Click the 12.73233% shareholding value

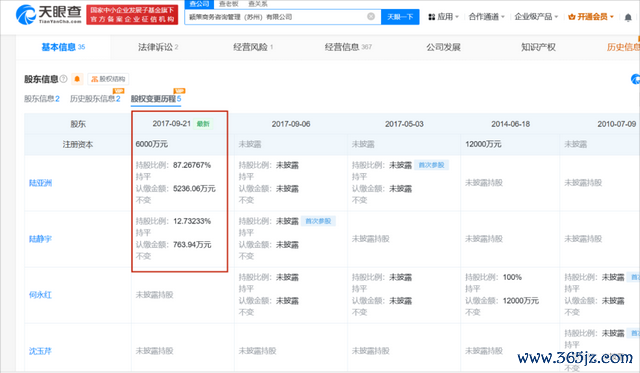pyautogui.click(x=192, y=221)
